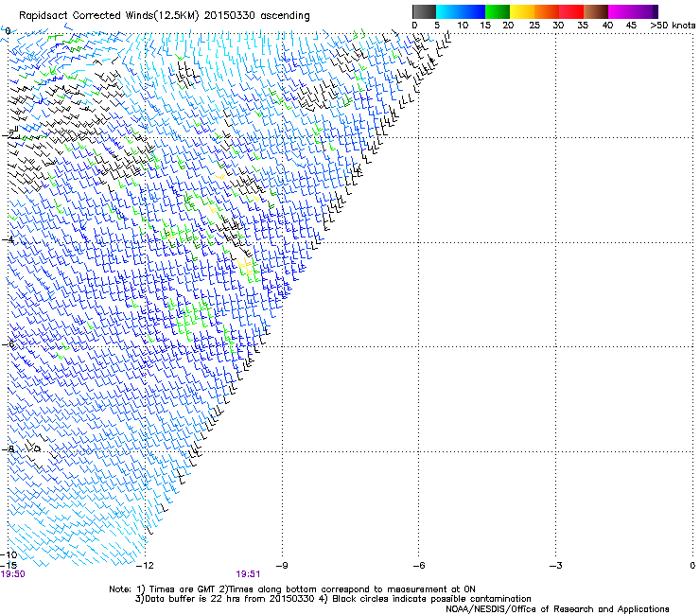
Task: Click the cyan 5-10 knots color swatch
Action: click(x=448, y=11)
